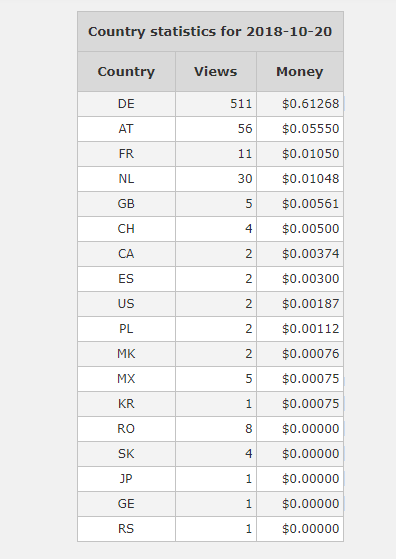
Task: Select the GB country cell
Action: [x=126, y=204]
